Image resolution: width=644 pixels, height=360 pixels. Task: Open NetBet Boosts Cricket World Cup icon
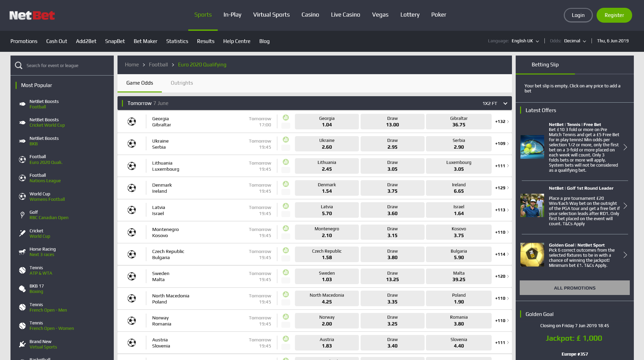coord(22,123)
